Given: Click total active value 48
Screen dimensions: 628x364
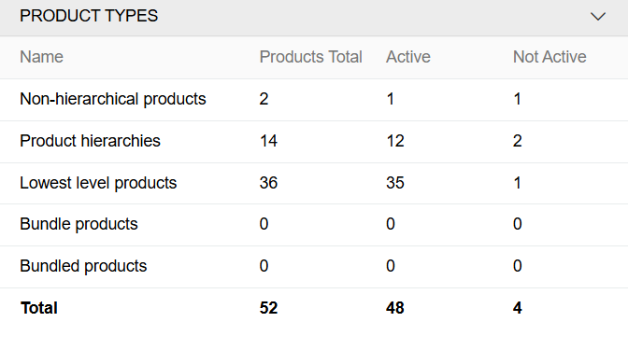Looking at the screenshot, I should pyautogui.click(x=395, y=308).
